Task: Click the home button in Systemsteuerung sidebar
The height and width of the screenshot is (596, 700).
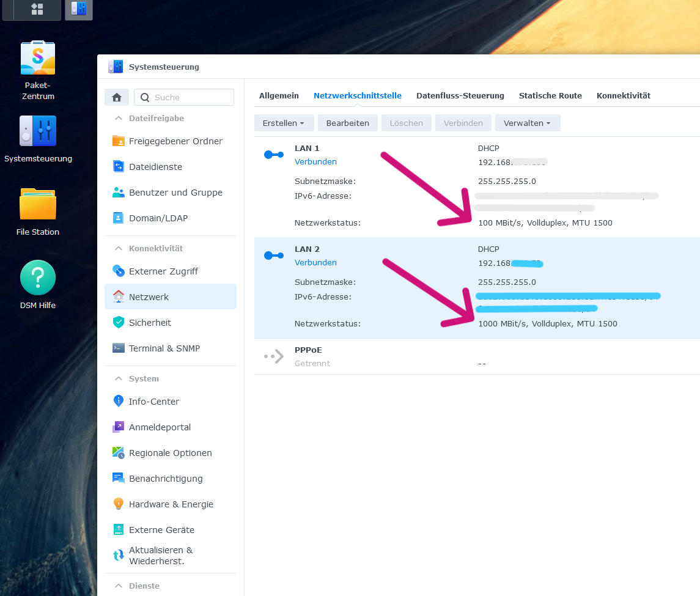Action: pos(117,97)
